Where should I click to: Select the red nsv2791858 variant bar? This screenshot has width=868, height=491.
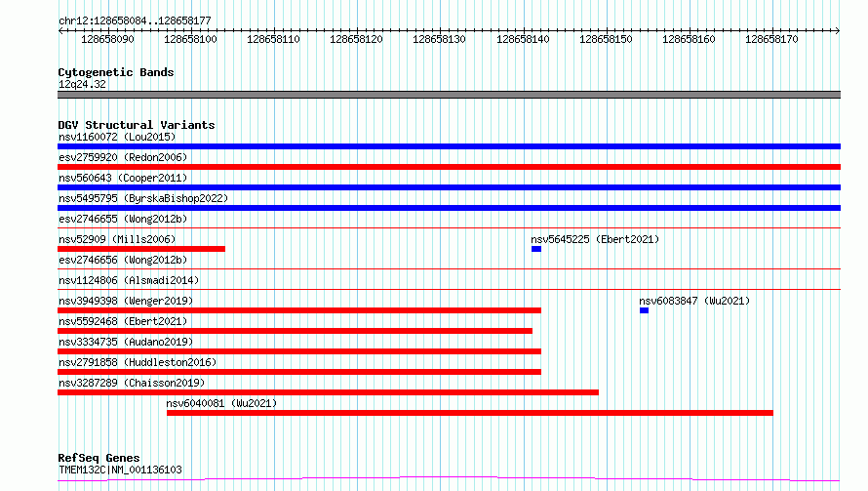(x=299, y=372)
